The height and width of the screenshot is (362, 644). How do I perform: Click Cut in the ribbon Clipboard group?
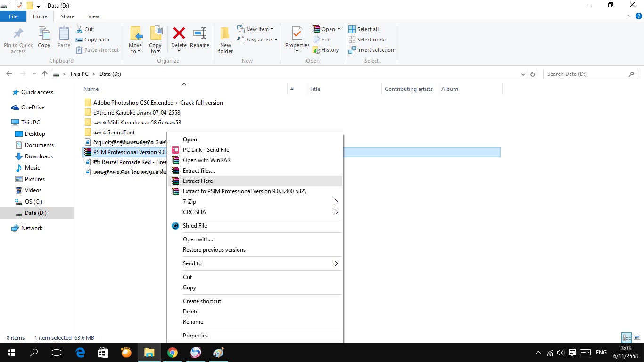point(84,29)
